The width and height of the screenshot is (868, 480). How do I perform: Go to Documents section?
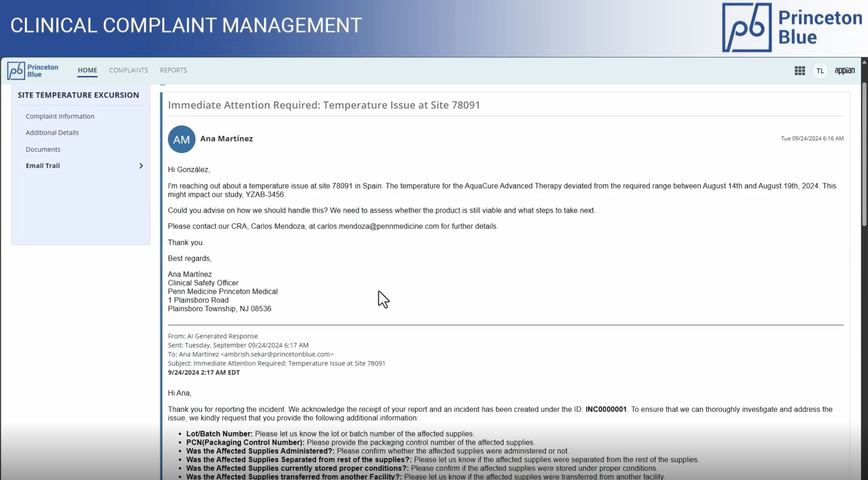click(x=43, y=149)
